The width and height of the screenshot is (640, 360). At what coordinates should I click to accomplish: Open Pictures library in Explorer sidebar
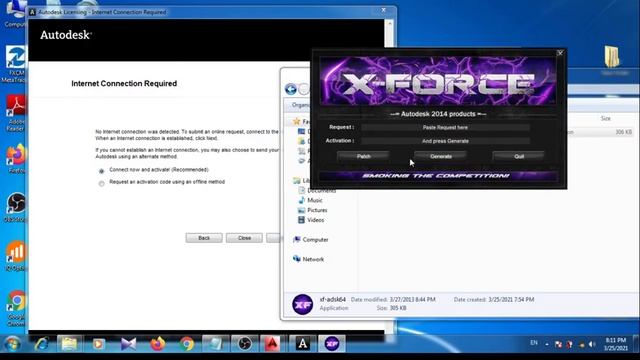313,210
